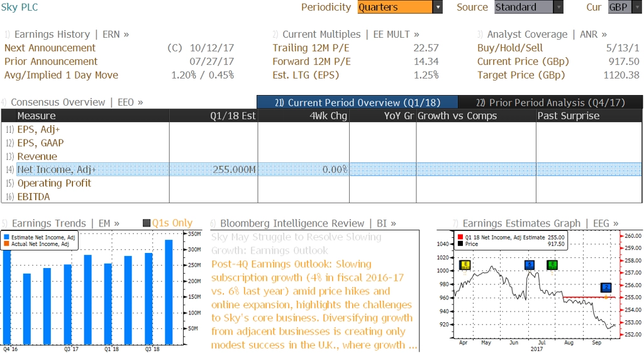
Task: Click the Buy/Hold/Sell value 5/13/1
Action: pos(623,48)
